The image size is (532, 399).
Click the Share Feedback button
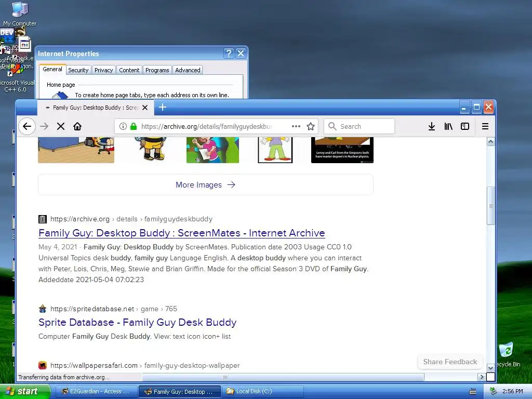click(450, 362)
